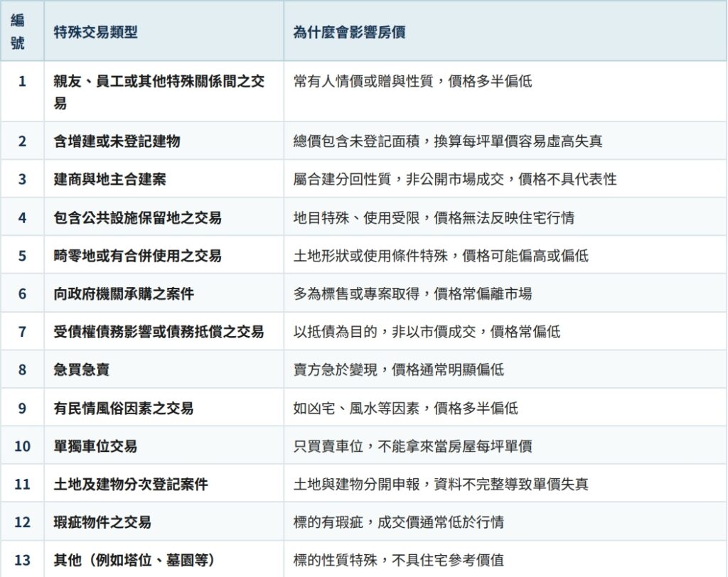Select the 親友、員工或其他特殊關係間之交易 cell
This screenshot has height=577, width=728.
(x=164, y=92)
